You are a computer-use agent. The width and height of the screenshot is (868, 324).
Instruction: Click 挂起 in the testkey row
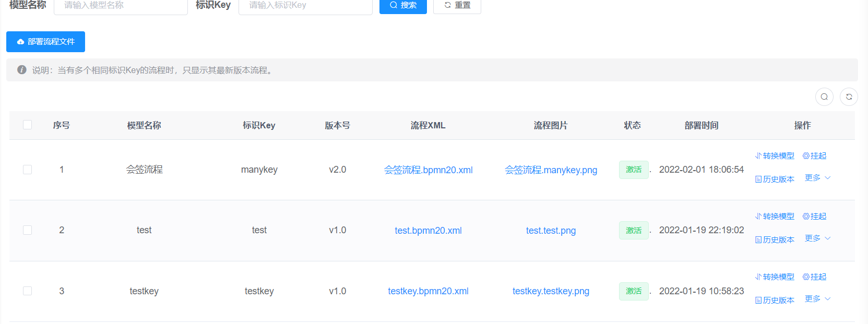tap(814, 277)
